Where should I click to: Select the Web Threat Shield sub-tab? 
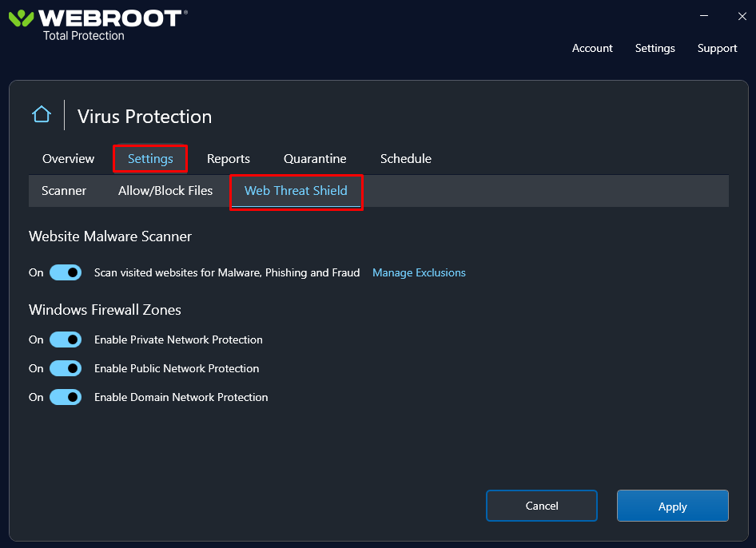(296, 192)
